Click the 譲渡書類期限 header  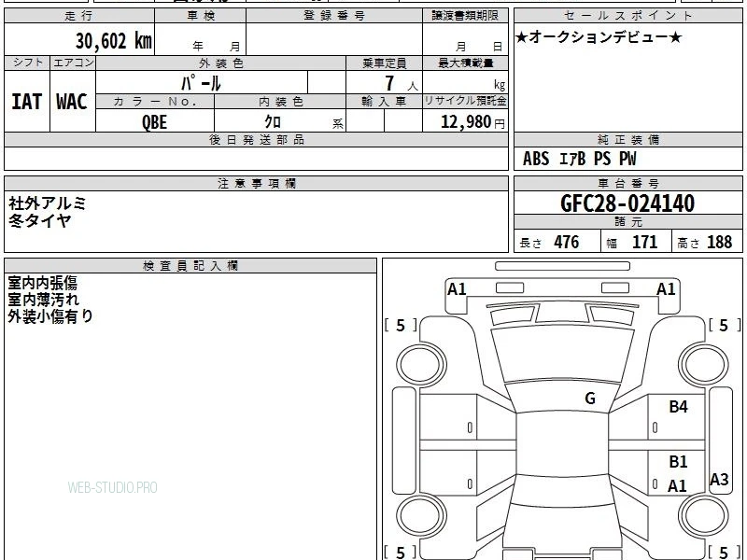click(465, 16)
